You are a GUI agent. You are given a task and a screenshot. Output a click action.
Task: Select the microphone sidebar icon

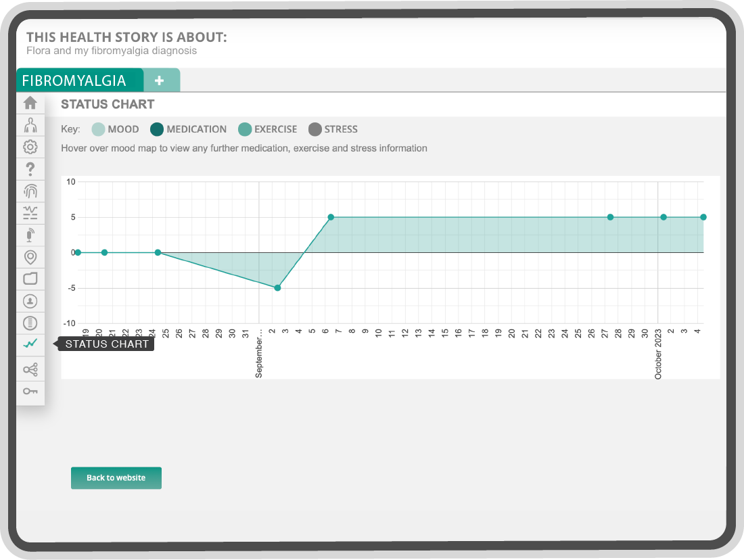pos(30,235)
